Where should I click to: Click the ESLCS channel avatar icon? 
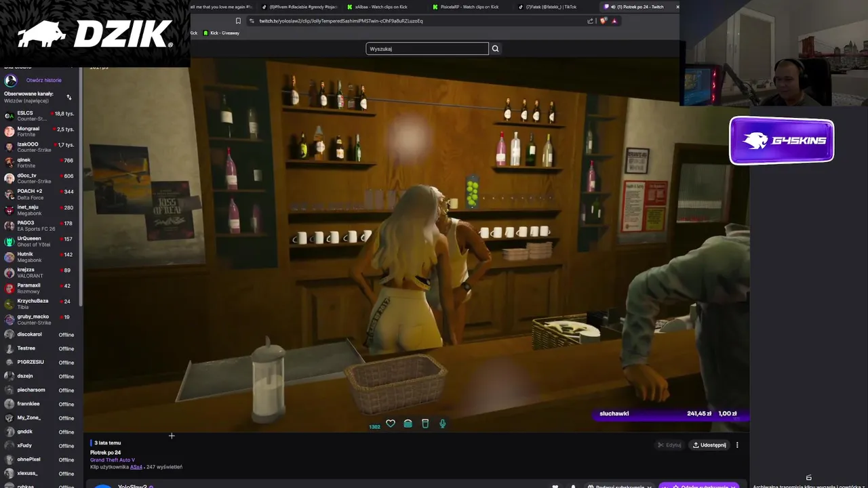(9, 116)
